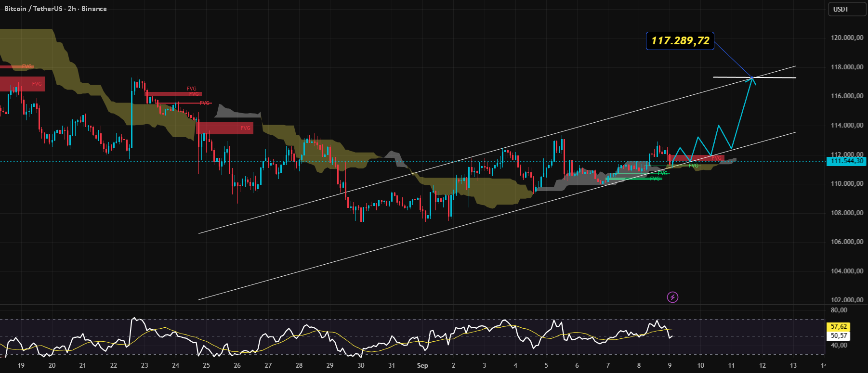Click the 104.000,00 price axis label
The height and width of the screenshot is (373, 868).
pyautogui.click(x=847, y=271)
